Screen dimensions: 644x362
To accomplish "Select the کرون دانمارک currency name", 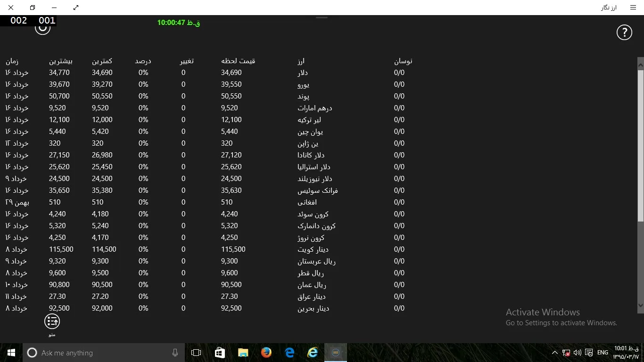I will 316,226.
